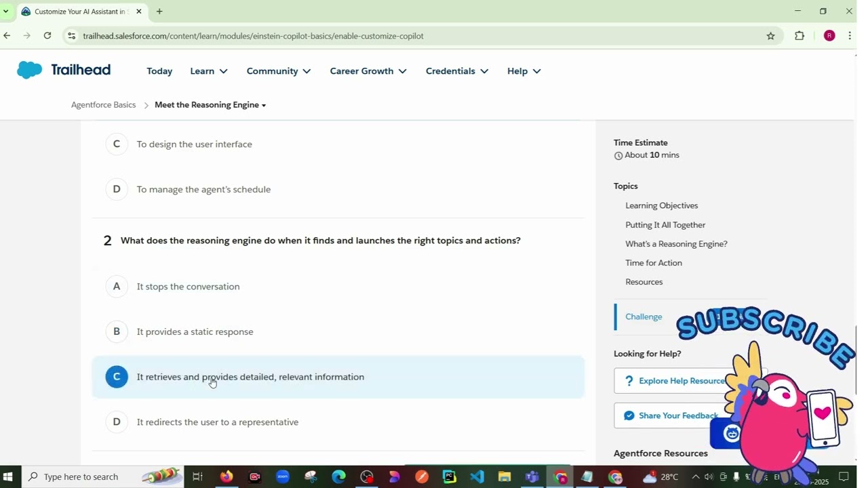Expand the Learn dropdown menu
The image size is (868, 488).
[x=209, y=71]
